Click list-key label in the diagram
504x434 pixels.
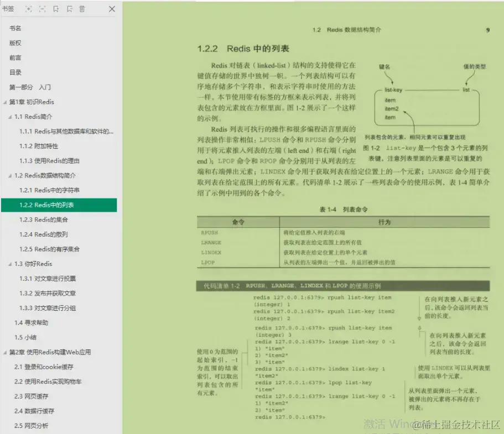(x=393, y=90)
